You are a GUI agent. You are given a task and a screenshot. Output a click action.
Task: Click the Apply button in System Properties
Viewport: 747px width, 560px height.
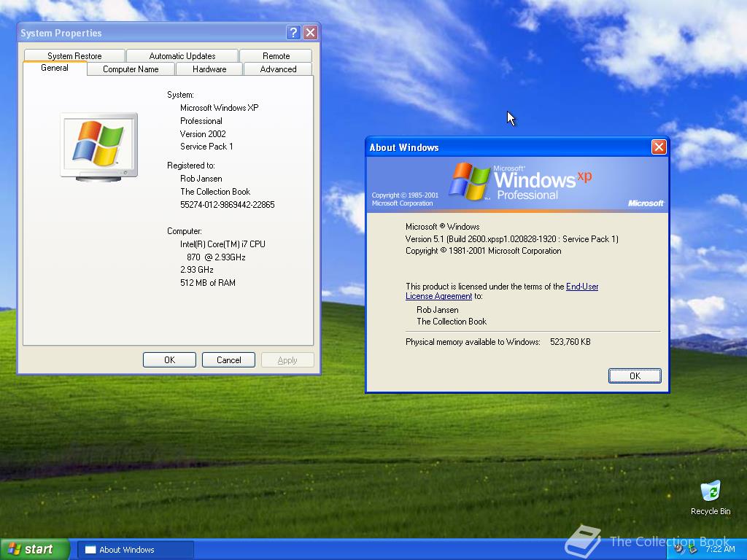point(287,360)
